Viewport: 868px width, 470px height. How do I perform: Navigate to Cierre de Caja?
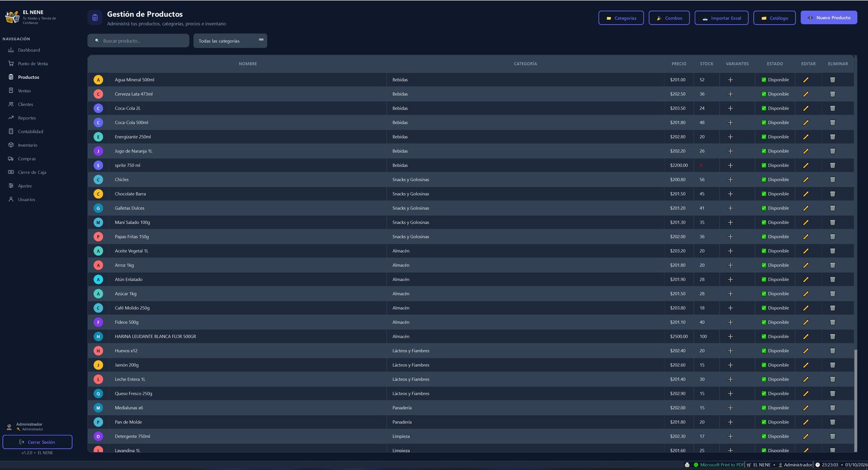point(32,172)
